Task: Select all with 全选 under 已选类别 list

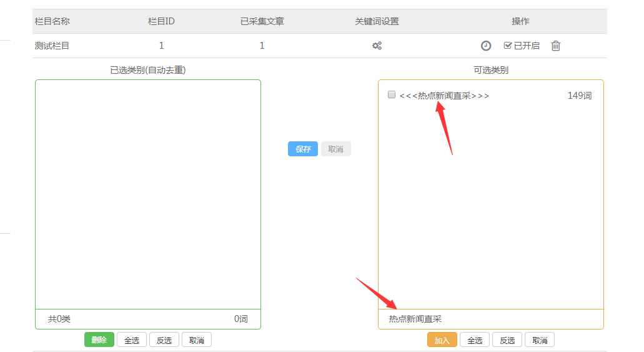Action: coord(132,340)
